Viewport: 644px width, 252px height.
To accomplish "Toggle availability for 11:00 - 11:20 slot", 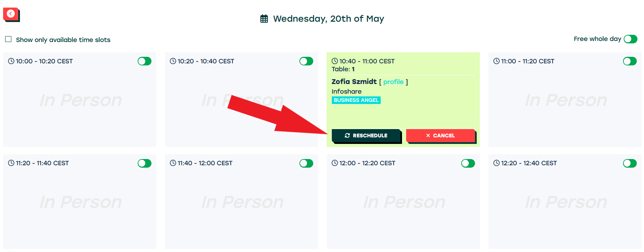I will [x=630, y=61].
